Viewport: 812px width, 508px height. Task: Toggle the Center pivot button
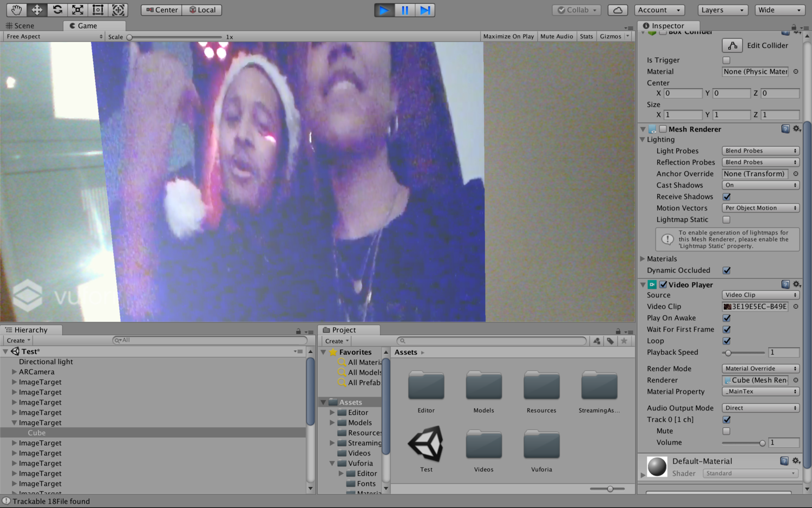point(161,10)
